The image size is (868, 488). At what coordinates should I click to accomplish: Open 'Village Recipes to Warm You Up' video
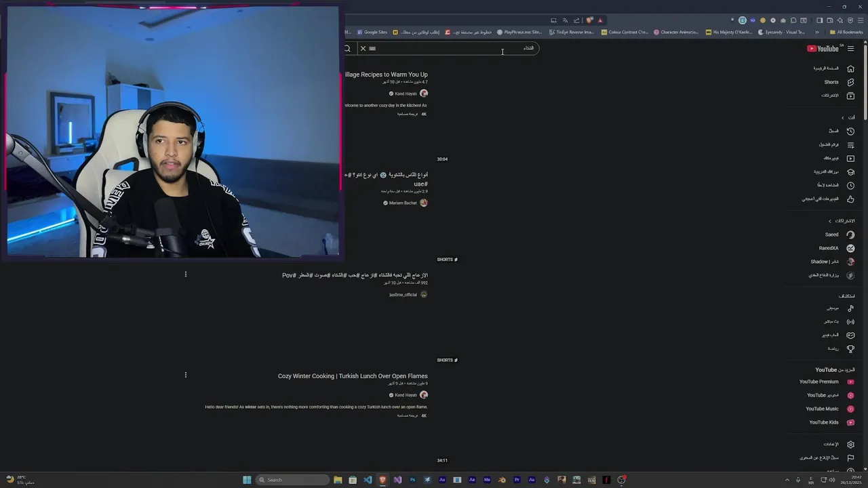(x=386, y=75)
